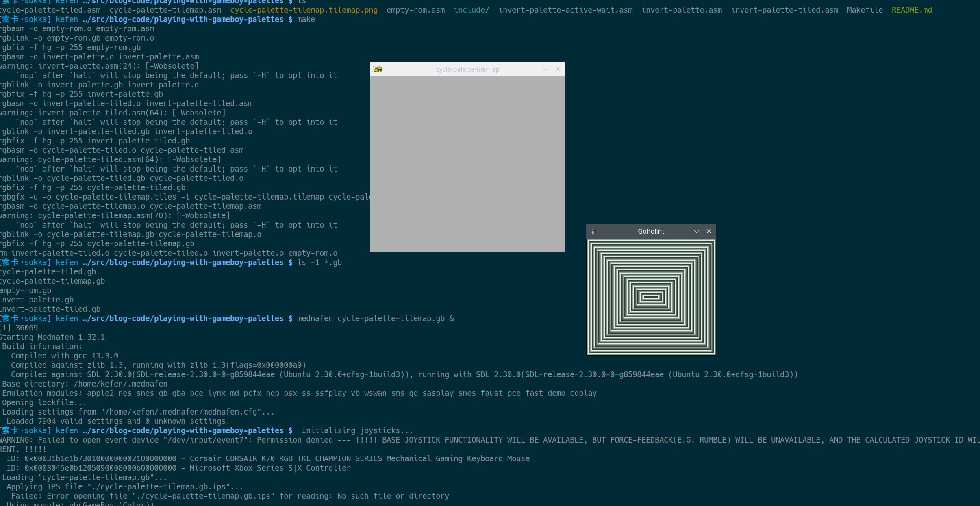Click 'warning: invert-palette.asm(24)' line

coord(100,66)
